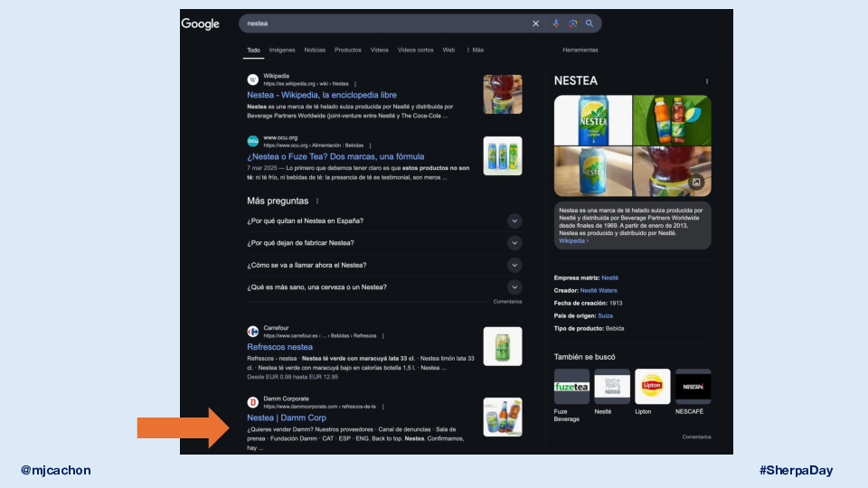The height and width of the screenshot is (488, 868).
Task: Open the Videos tab
Action: tap(379, 50)
